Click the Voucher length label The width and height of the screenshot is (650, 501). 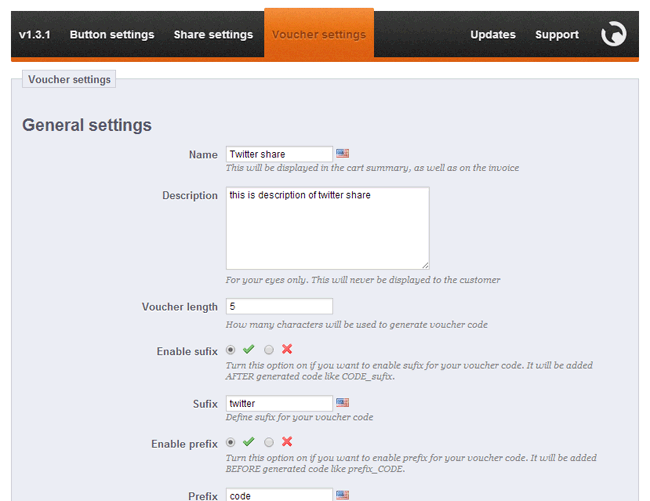[179, 307]
